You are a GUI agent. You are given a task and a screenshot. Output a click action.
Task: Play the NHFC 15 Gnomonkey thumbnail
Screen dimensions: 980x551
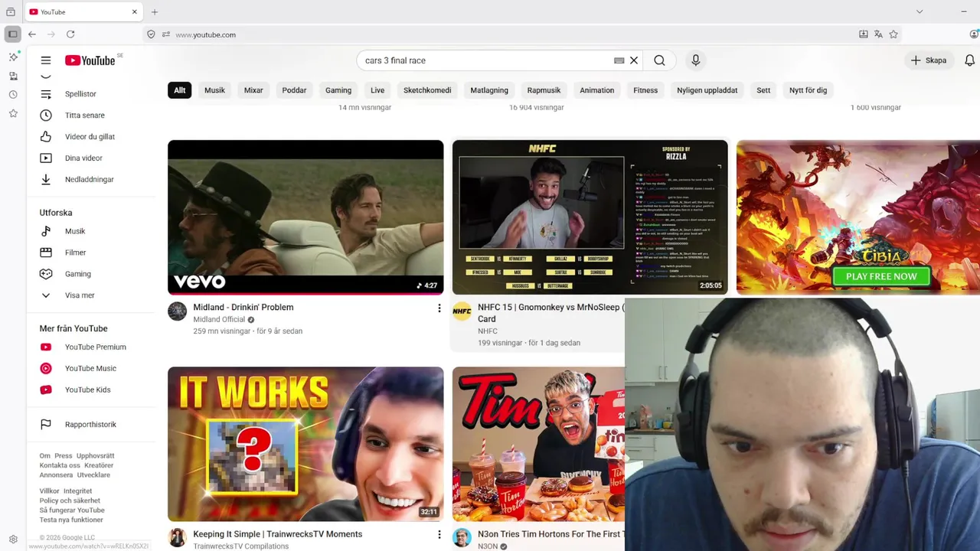[590, 217]
